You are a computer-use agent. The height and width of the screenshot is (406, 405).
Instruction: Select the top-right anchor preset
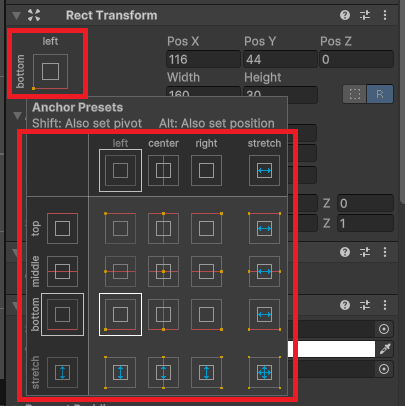coord(206,229)
